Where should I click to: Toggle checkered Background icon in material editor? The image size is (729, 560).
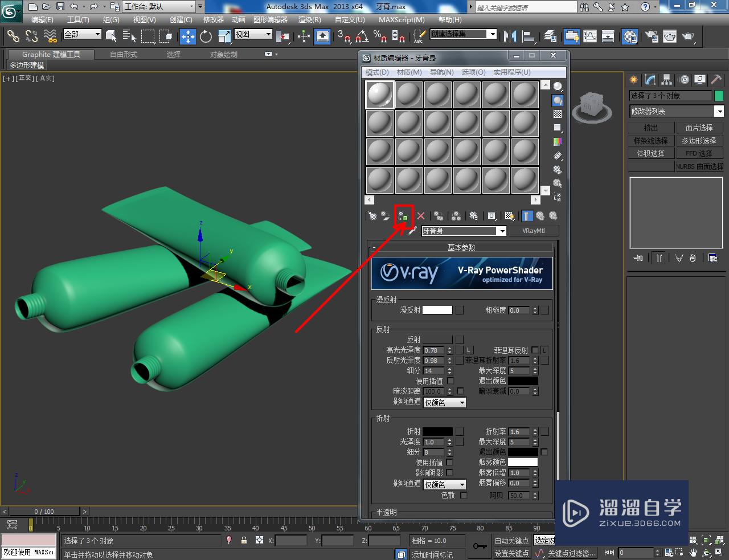[558, 114]
